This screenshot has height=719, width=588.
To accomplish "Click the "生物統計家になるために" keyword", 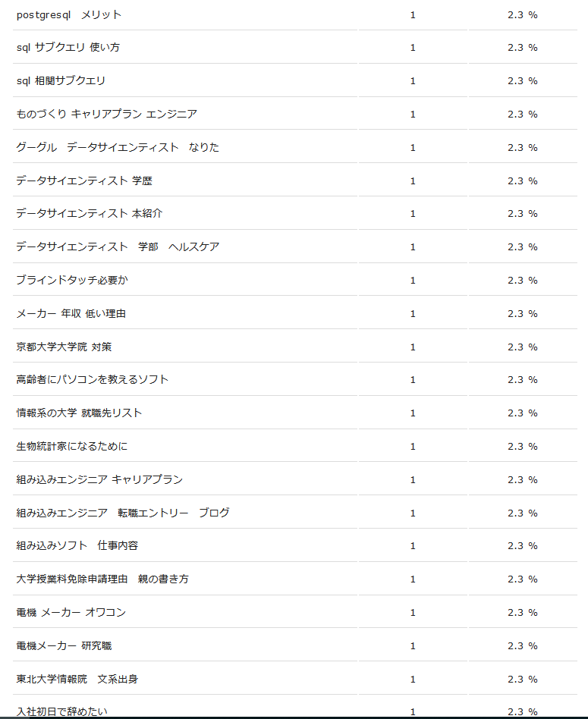I will [72, 446].
